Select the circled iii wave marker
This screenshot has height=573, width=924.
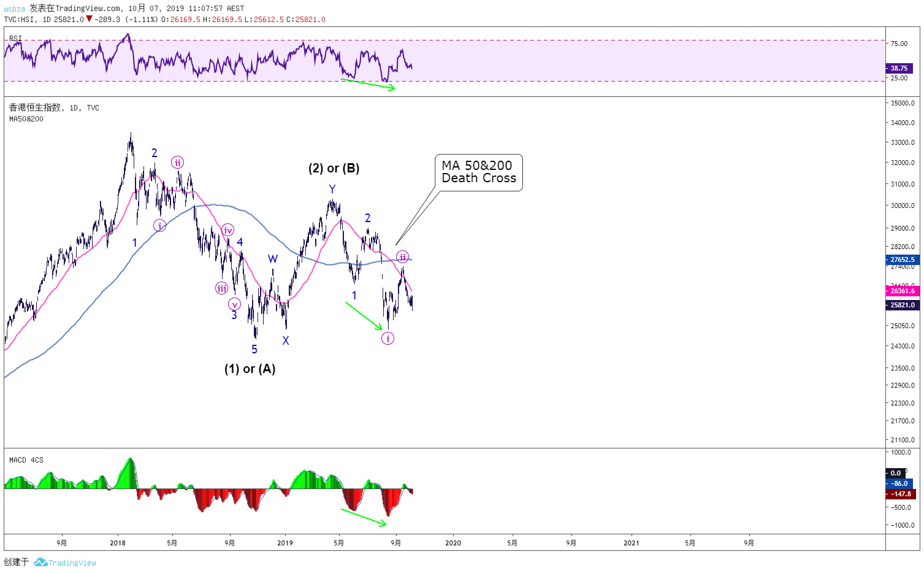221,288
